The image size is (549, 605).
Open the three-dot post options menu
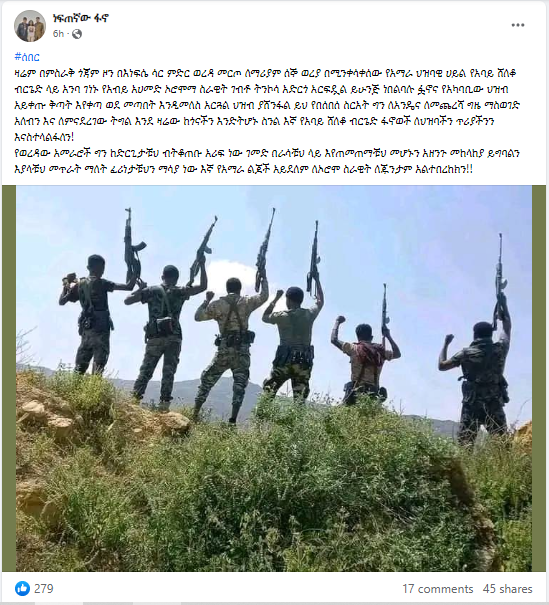(x=518, y=25)
